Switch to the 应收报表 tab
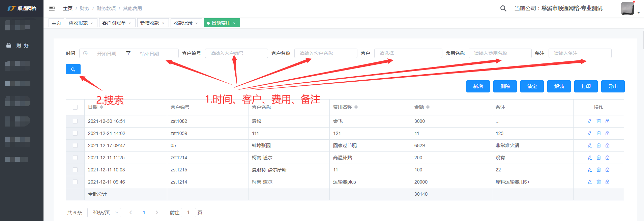 (x=78, y=23)
